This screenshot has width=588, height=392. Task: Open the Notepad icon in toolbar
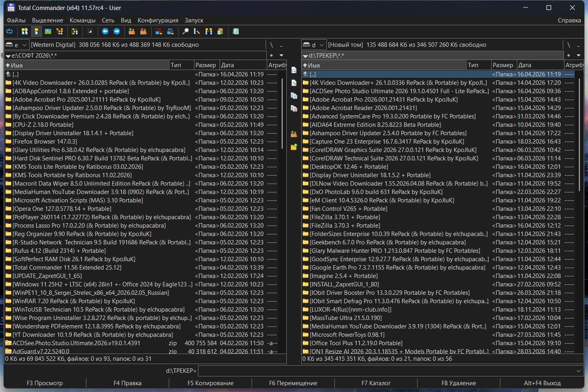pos(236,31)
